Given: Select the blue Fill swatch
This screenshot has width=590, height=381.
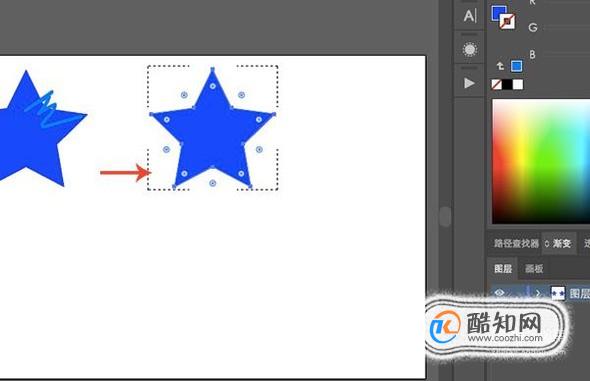Looking at the screenshot, I should pos(499,13).
